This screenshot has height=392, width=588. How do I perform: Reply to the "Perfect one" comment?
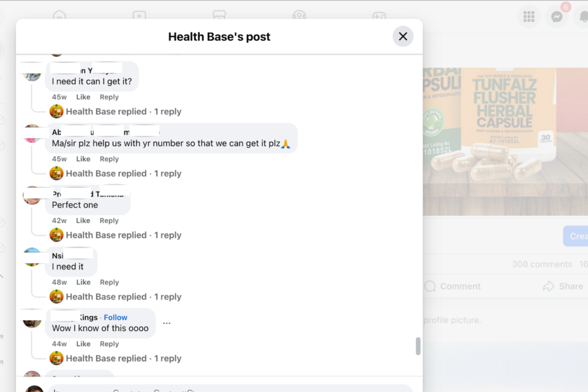tap(109, 221)
